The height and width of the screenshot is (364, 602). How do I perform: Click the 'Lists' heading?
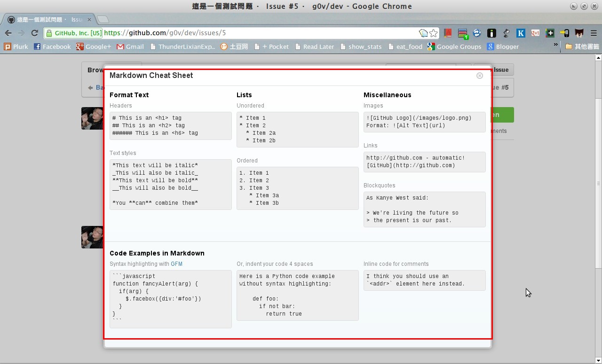[x=244, y=95]
